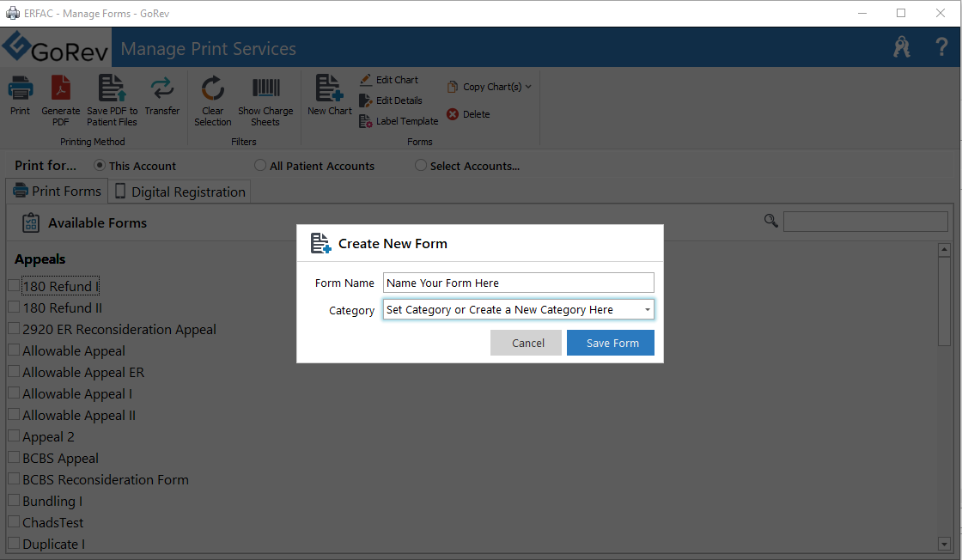Click the Edit Chart pencil icon
Viewport: 962px width, 560px height.
(x=366, y=80)
